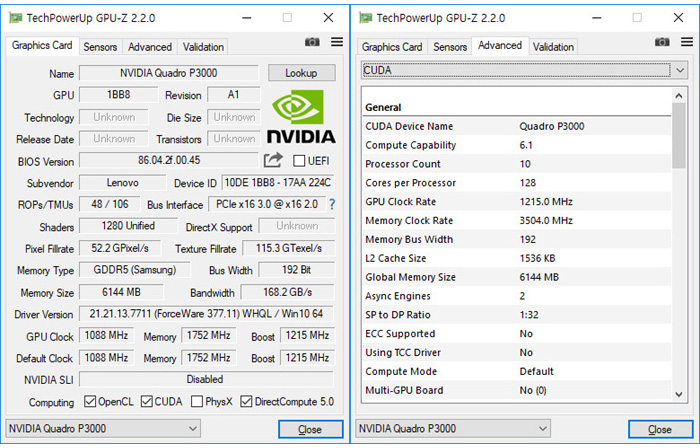Click scroll down arrow in CUDA list

(679, 394)
